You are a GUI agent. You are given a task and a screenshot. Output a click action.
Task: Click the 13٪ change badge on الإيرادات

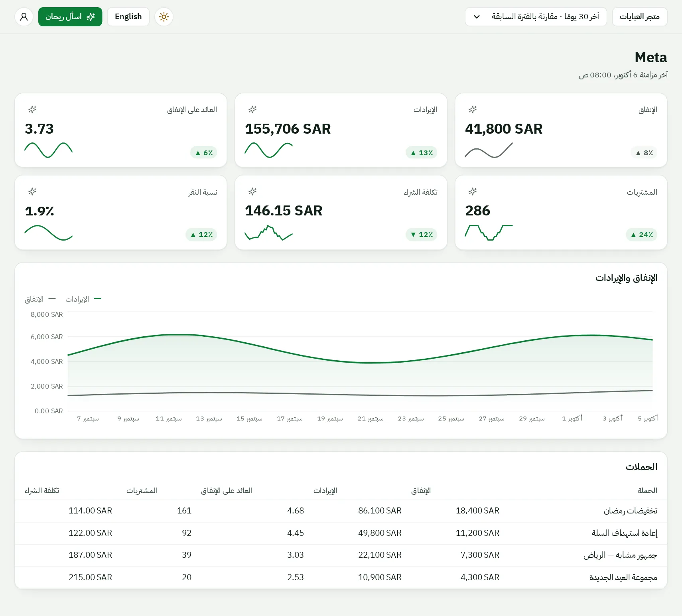tap(421, 153)
